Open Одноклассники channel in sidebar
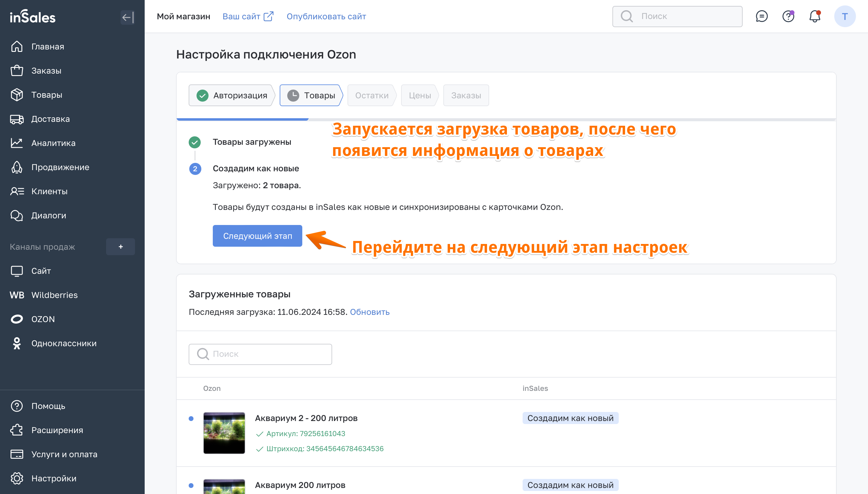 coord(64,343)
